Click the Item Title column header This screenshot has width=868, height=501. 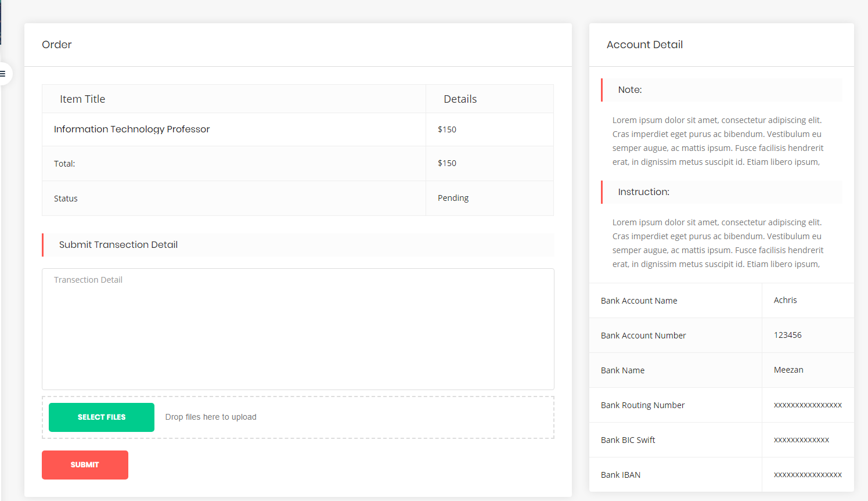pos(82,99)
